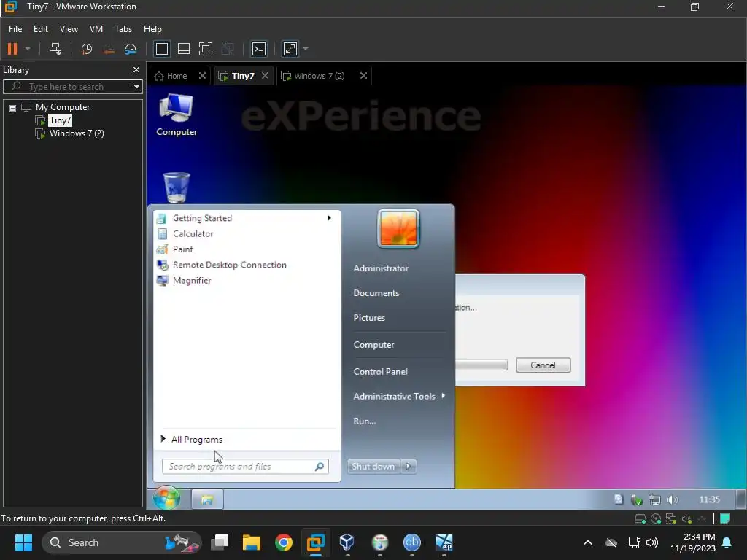Click Send Ctrl+Alt+Del toolbar icon
Image resolution: width=747 pixels, height=560 pixels.
[55, 49]
